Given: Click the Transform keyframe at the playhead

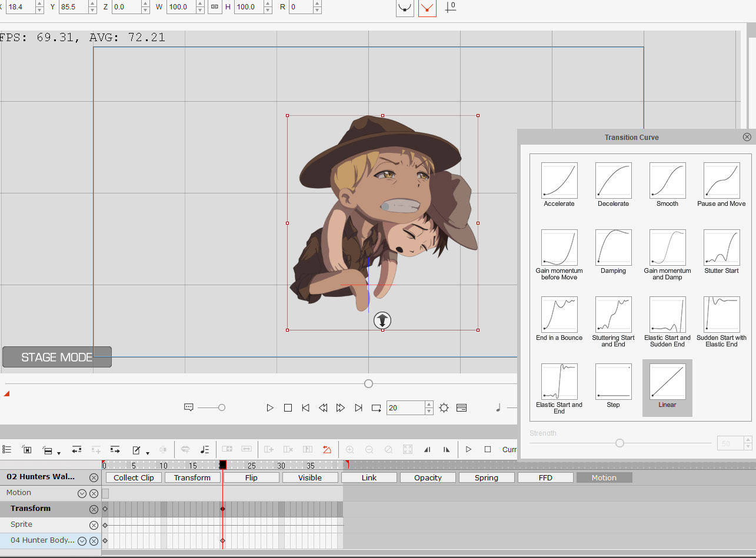Looking at the screenshot, I should coord(222,509).
